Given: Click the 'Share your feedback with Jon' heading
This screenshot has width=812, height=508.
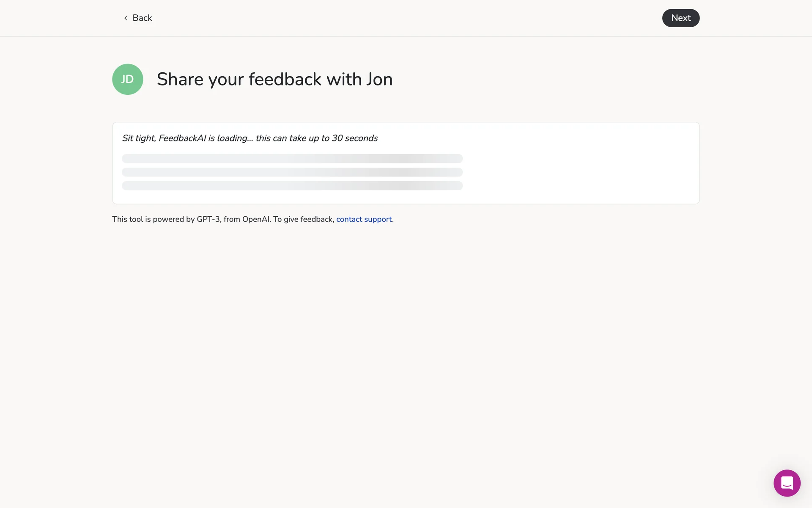Looking at the screenshot, I should tap(274, 79).
